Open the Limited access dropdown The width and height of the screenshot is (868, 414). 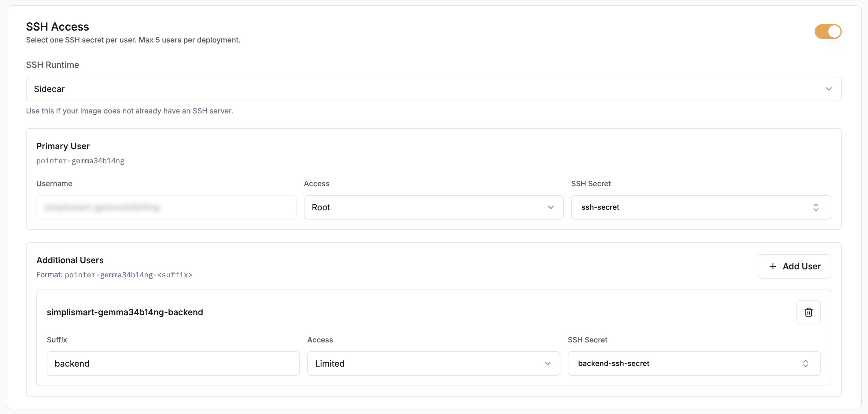tap(433, 364)
